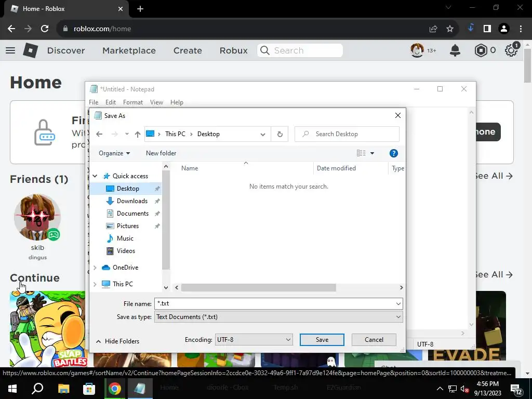This screenshot has height=399, width=532.
Task: Open friend skib's avatar
Action: (37, 217)
